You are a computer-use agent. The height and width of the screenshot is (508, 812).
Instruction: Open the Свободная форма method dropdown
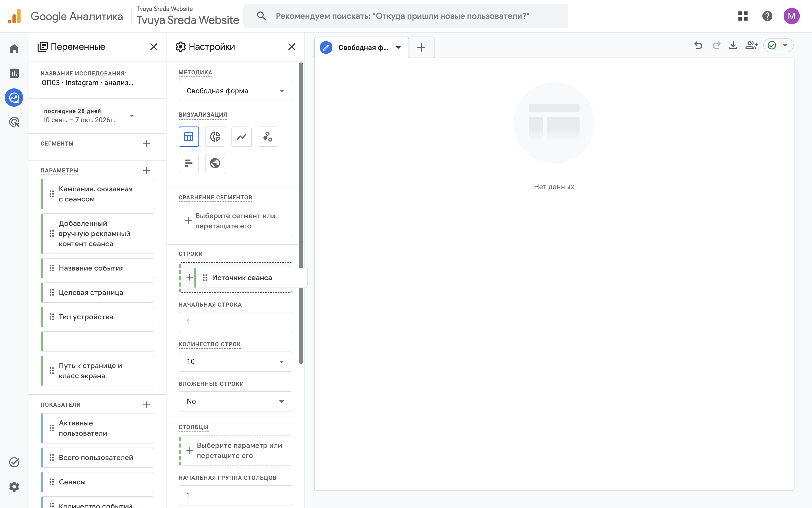pos(235,91)
